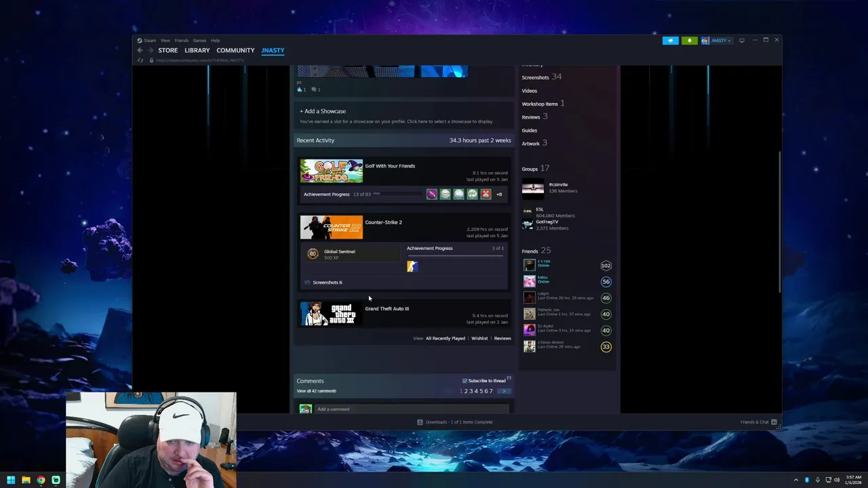Open the Screenshots 34 link
868x488 pixels.
tap(542, 77)
